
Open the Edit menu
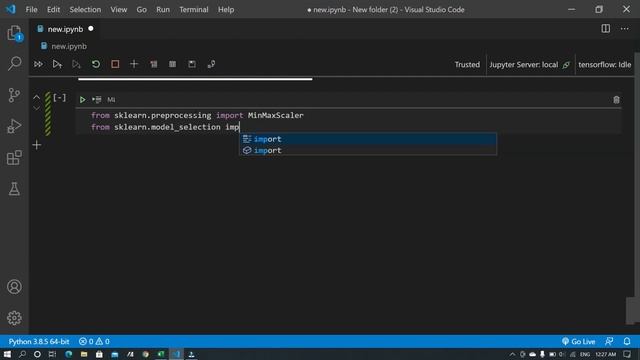[x=53, y=9]
